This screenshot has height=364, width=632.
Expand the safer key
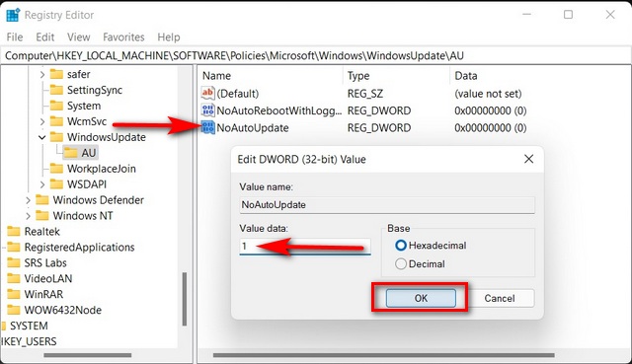[x=42, y=75]
